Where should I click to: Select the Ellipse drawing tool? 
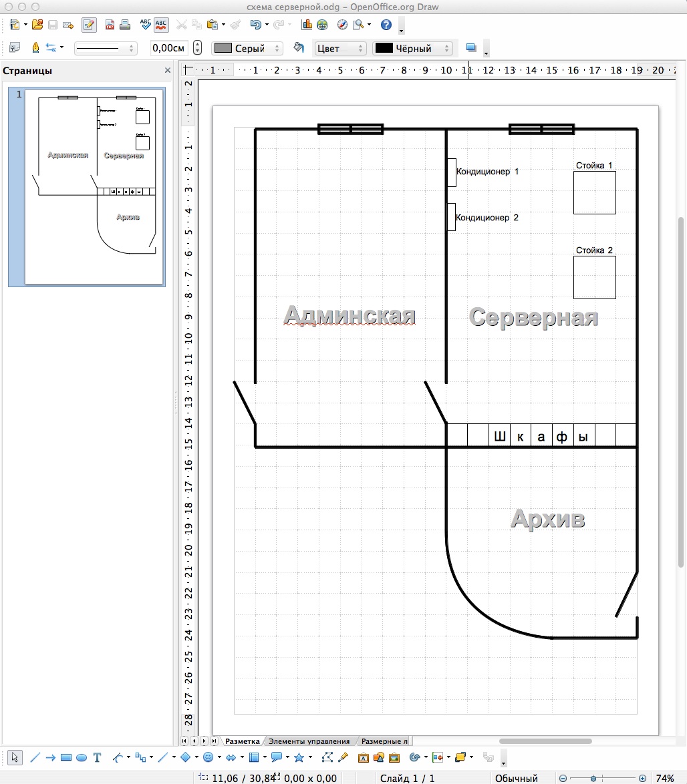[82, 757]
